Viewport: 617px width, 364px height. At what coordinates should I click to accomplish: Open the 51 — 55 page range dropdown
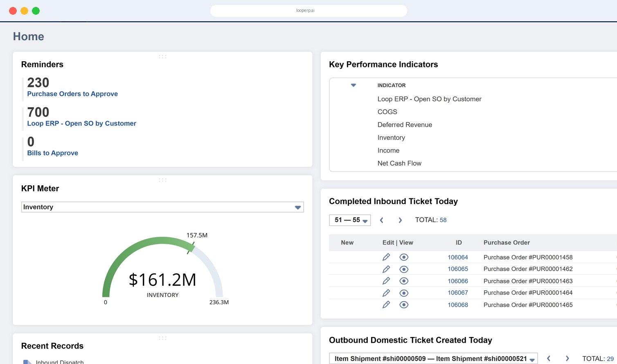(x=350, y=220)
